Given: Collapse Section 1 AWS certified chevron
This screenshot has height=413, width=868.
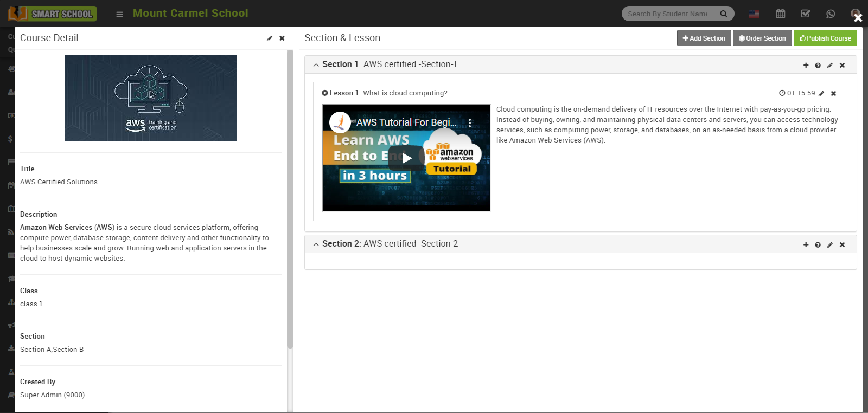Looking at the screenshot, I should pyautogui.click(x=316, y=65).
